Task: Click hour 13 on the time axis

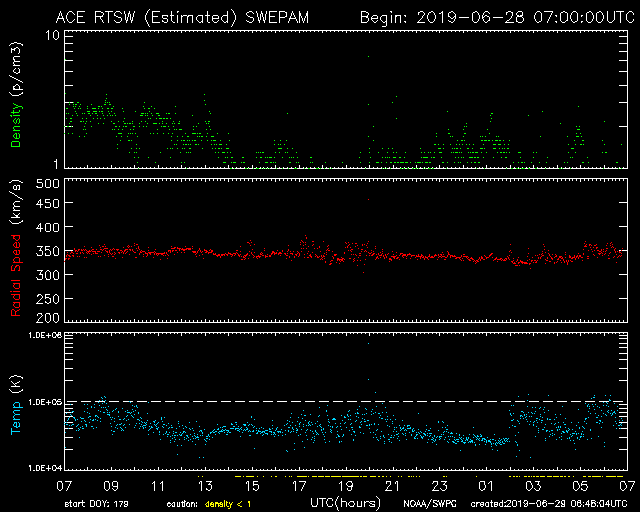Action: click(x=205, y=484)
